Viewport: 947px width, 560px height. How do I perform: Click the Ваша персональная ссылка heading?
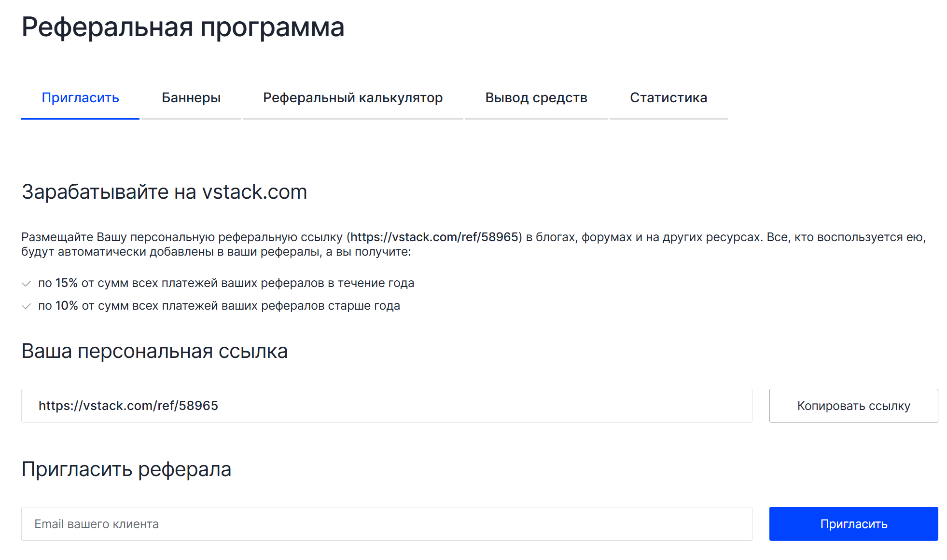click(x=154, y=351)
